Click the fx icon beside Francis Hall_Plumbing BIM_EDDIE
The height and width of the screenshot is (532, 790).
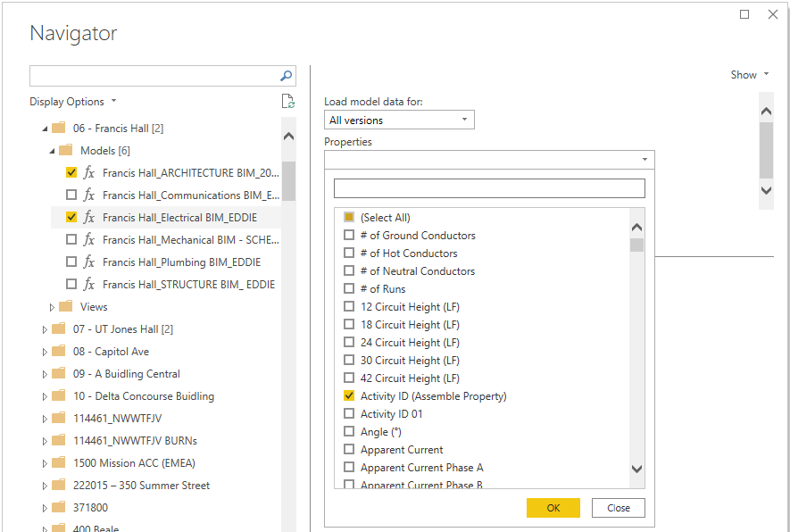89,262
